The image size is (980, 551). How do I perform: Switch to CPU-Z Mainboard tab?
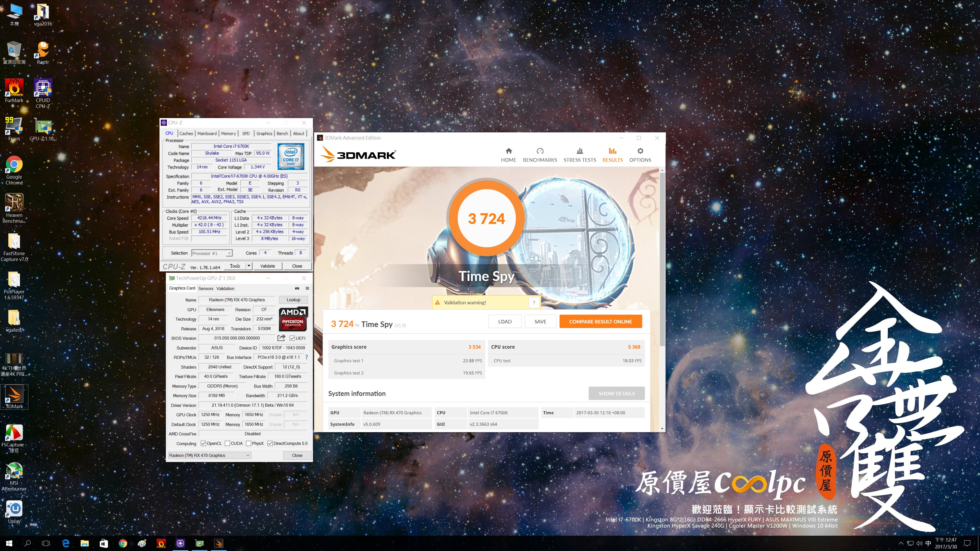pos(207,133)
